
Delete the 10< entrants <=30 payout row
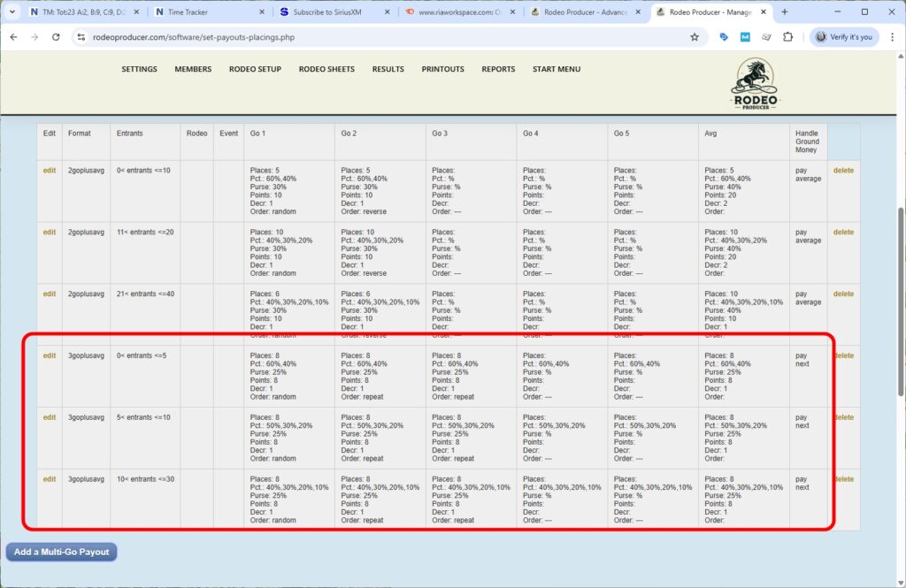click(x=845, y=478)
